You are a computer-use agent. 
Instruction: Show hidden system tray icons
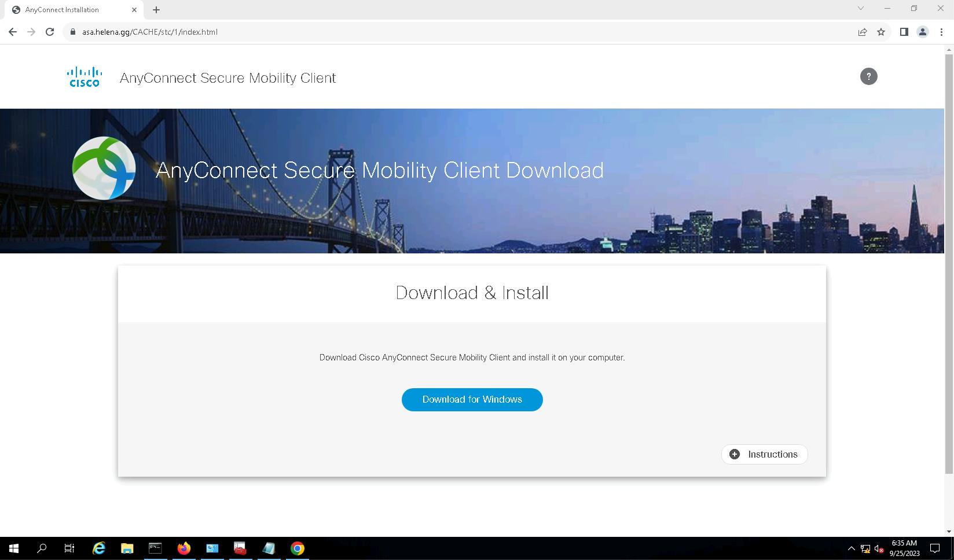(x=851, y=548)
